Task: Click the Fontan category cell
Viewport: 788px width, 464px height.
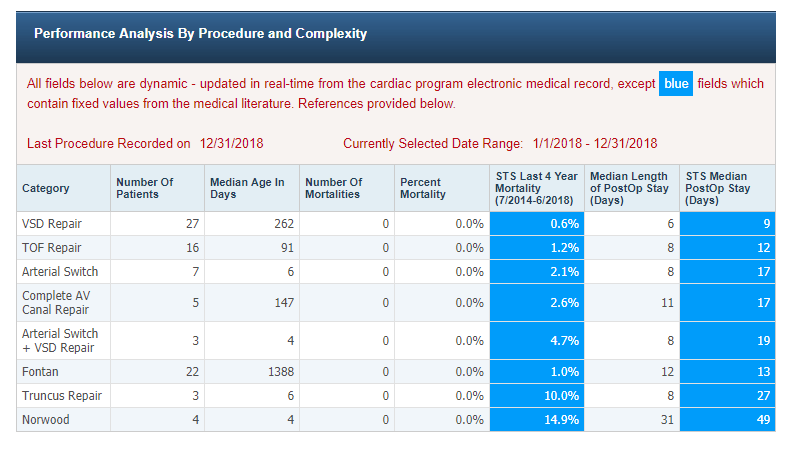Action: click(41, 372)
